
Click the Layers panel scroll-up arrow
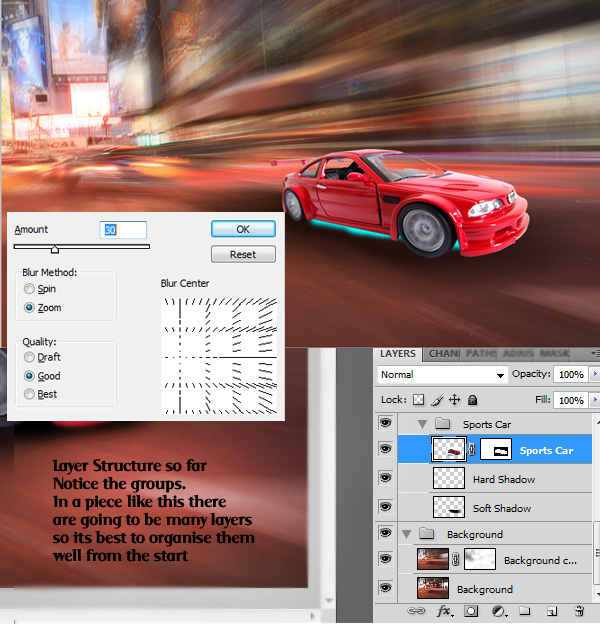pyautogui.click(x=597, y=421)
